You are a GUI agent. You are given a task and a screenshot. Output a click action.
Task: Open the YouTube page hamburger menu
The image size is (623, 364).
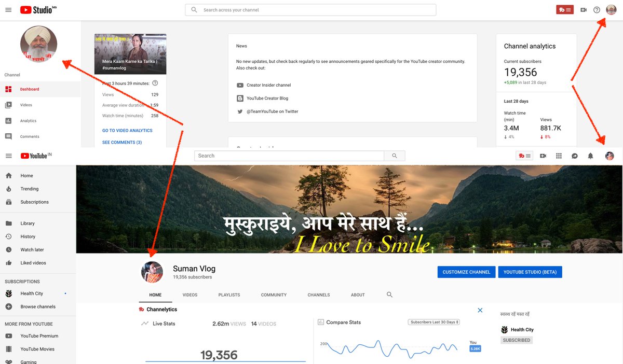tap(8, 156)
